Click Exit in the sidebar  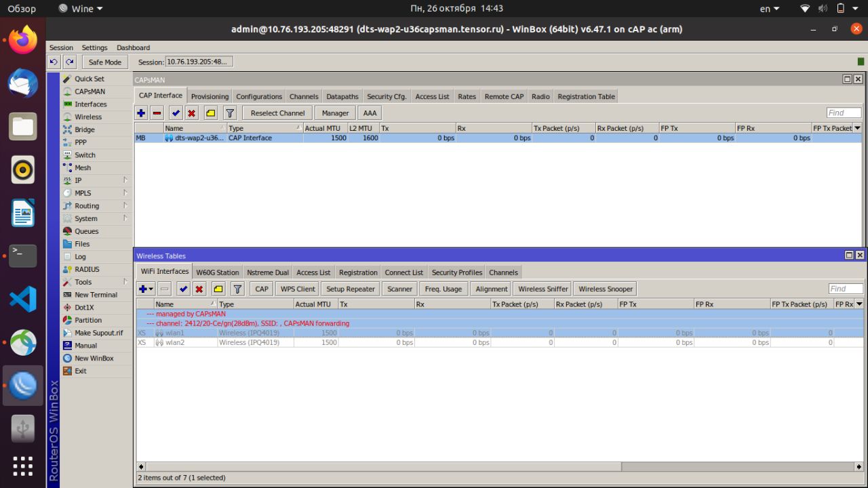point(81,371)
